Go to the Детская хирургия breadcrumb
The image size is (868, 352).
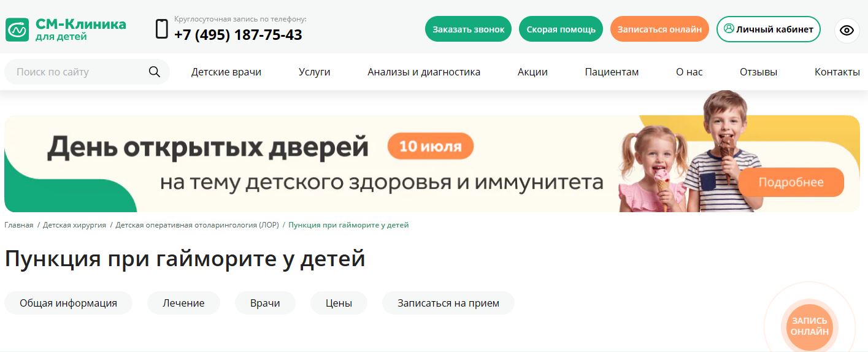[74, 225]
